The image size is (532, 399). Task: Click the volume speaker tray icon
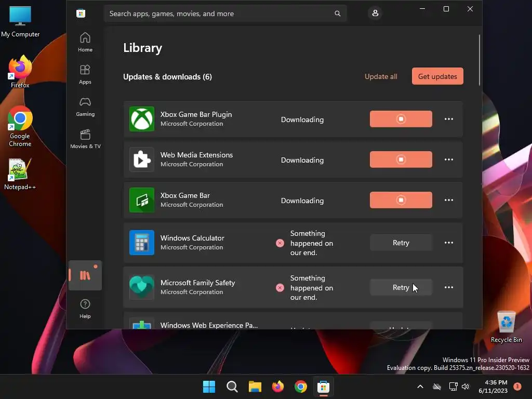(465, 387)
